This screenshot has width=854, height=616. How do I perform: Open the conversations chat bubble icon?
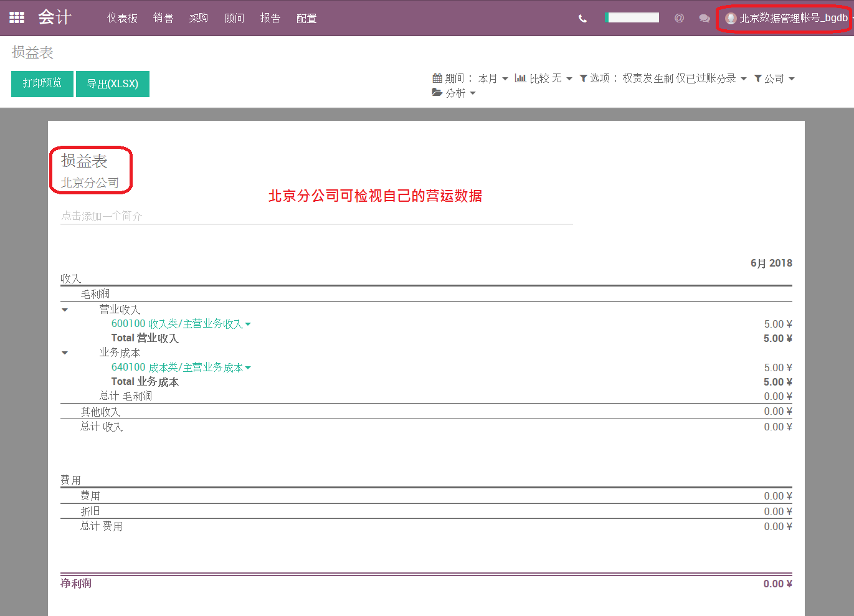pos(705,19)
